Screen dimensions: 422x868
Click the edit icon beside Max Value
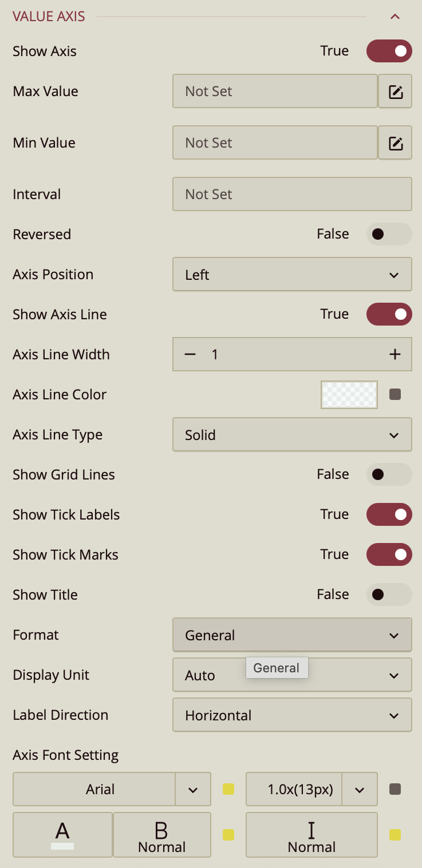pyautogui.click(x=395, y=92)
